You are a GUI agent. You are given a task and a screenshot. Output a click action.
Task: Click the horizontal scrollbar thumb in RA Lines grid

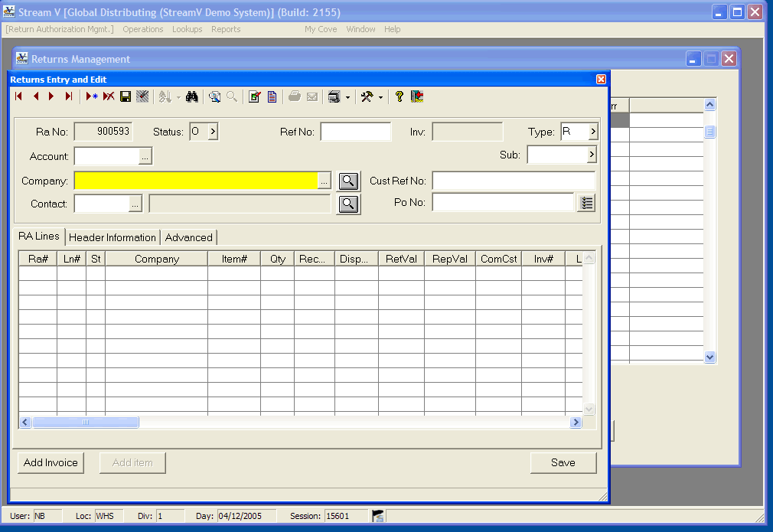pyautogui.click(x=86, y=422)
